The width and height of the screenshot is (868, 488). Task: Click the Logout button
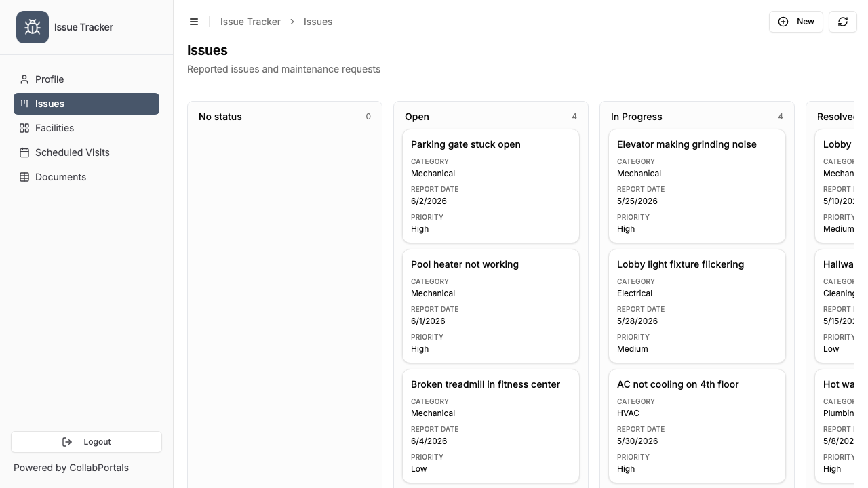pyautogui.click(x=86, y=442)
